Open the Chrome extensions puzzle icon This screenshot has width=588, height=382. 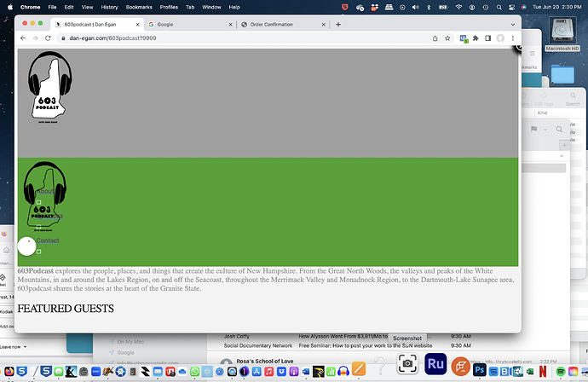coord(476,38)
